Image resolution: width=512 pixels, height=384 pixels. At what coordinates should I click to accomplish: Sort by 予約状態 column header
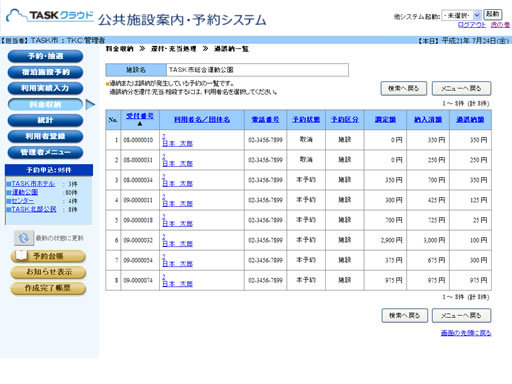click(306, 119)
